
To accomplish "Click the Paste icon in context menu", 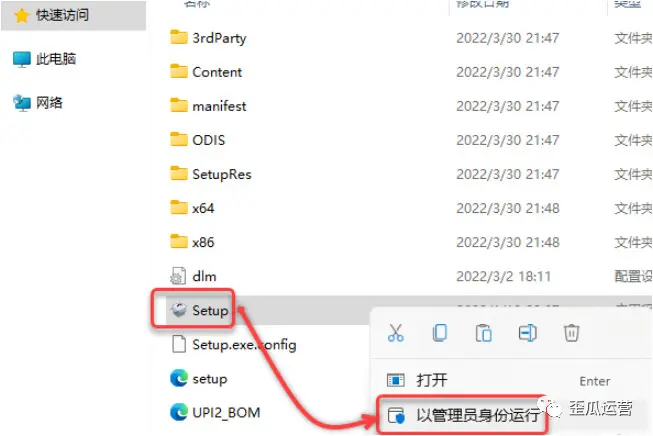I will click(x=484, y=333).
